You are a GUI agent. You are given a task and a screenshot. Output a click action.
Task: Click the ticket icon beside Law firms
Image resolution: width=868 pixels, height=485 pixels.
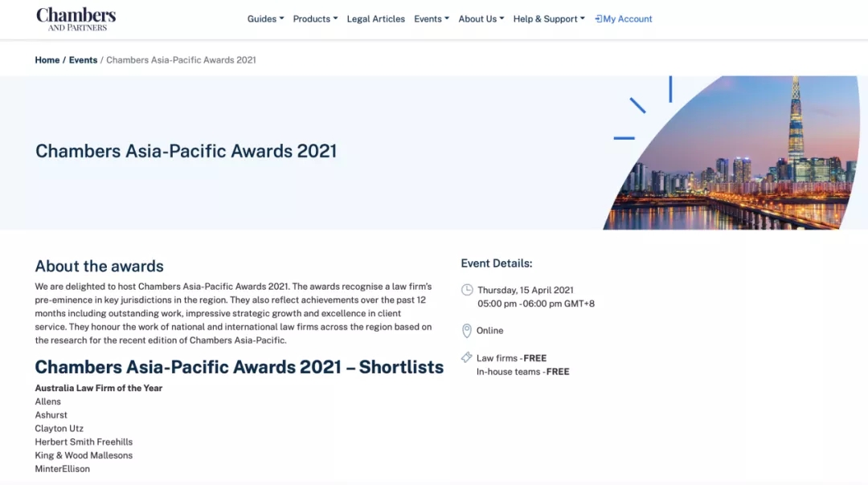click(467, 357)
